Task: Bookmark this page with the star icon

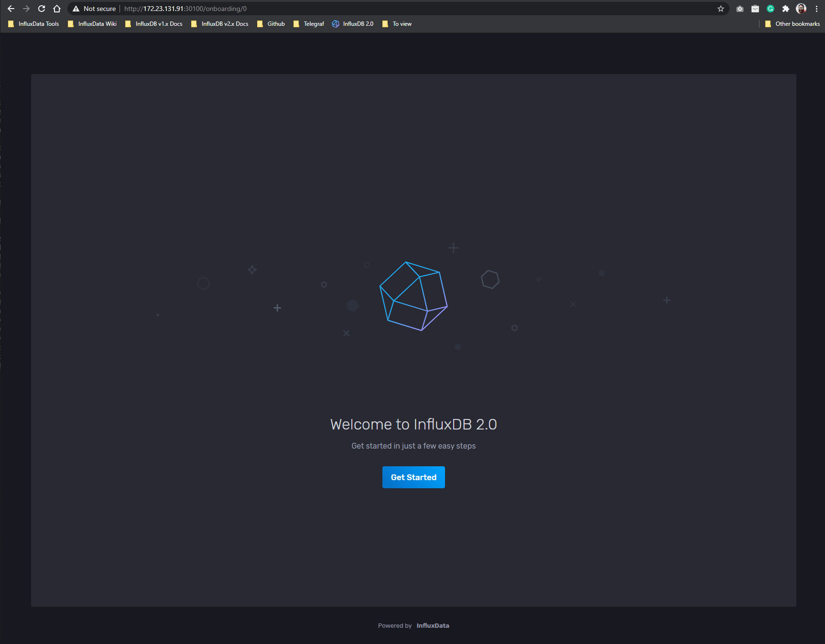Action: point(721,9)
